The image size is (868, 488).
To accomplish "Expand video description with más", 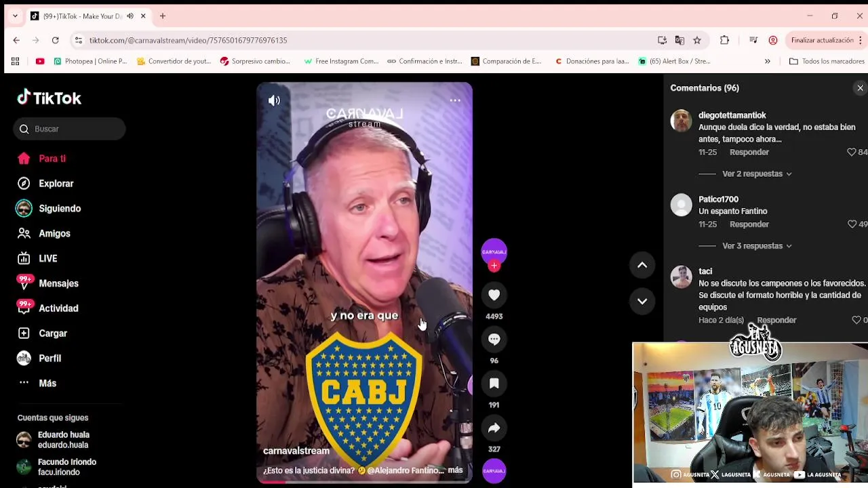I will pyautogui.click(x=455, y=470).
